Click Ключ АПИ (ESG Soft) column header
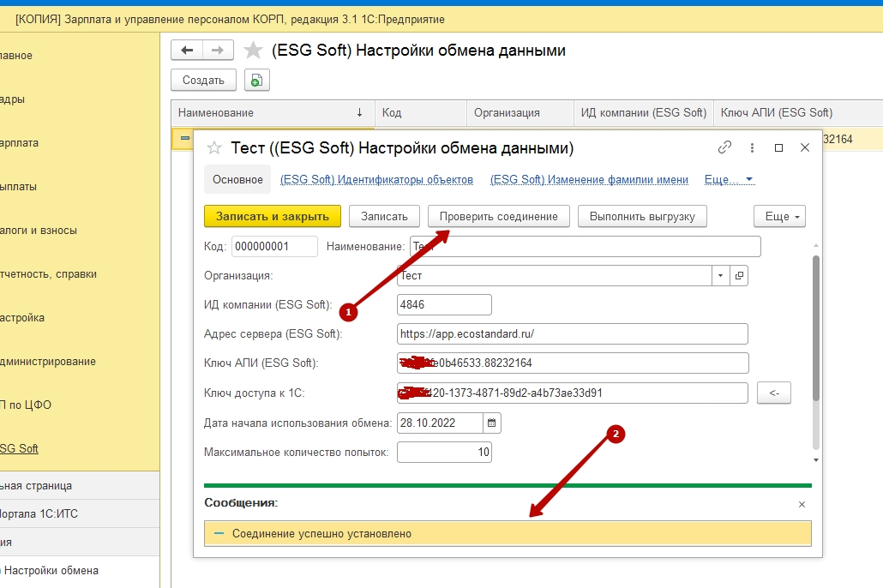The image size is (883, 588). coord(798,112)
